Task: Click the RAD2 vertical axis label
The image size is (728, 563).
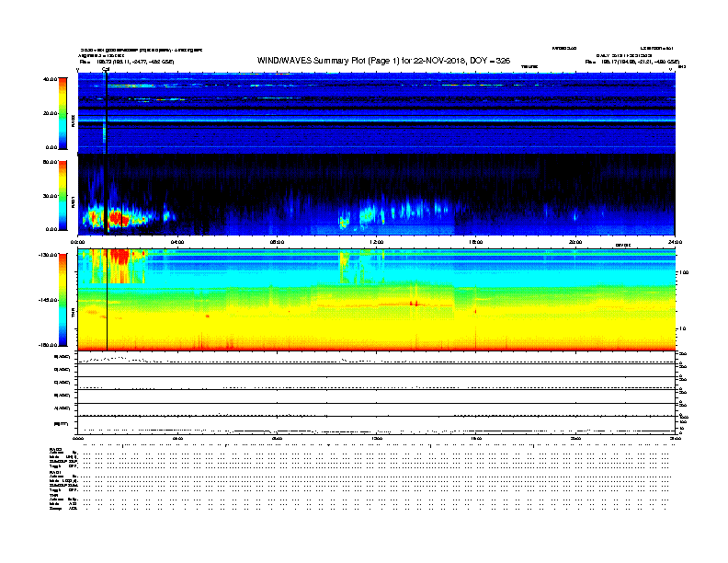Action: 73,121
